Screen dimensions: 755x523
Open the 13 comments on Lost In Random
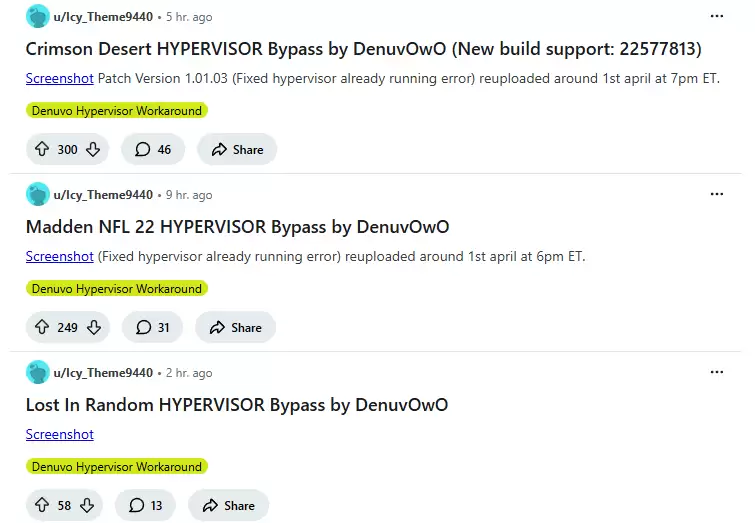pyautogui.click(x=146, y=505)
